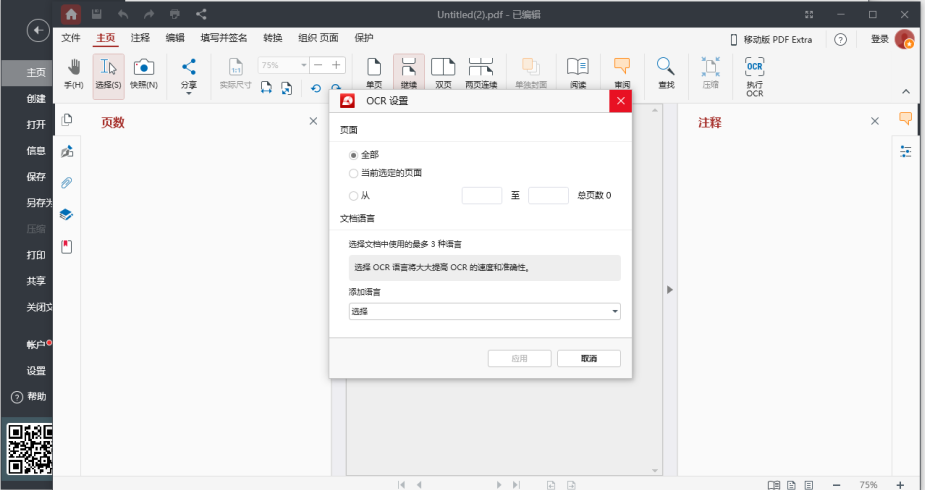
Task: Select the 全部 all pages radio button
Action: pos(353,155)
